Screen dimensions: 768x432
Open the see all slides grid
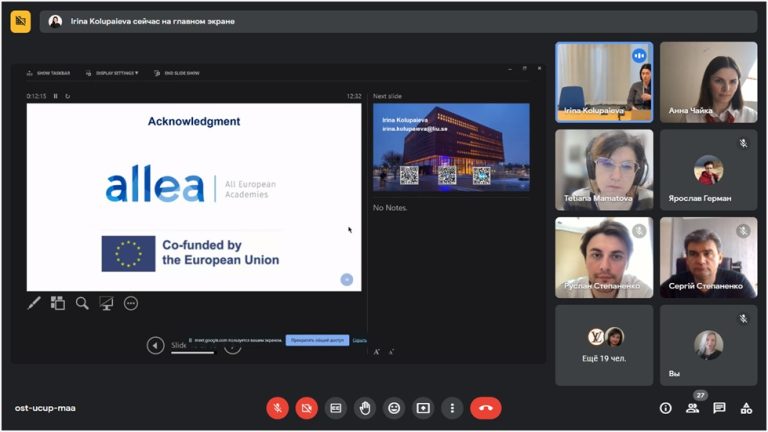[58, 303]
